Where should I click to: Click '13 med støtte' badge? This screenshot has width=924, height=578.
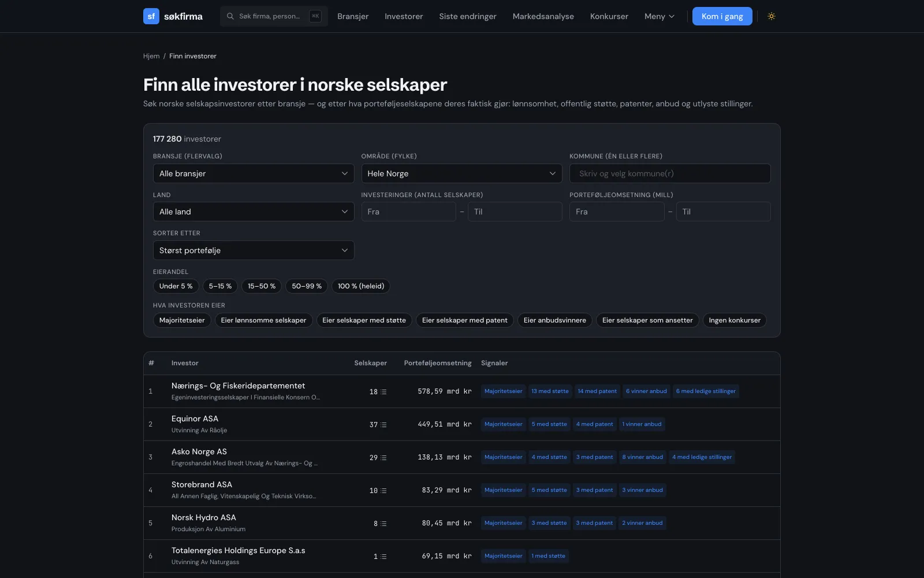[550, 391]
